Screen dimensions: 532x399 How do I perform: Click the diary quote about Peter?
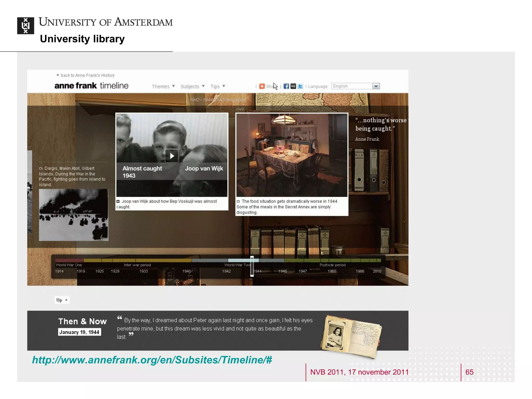[x=215, y=328]
